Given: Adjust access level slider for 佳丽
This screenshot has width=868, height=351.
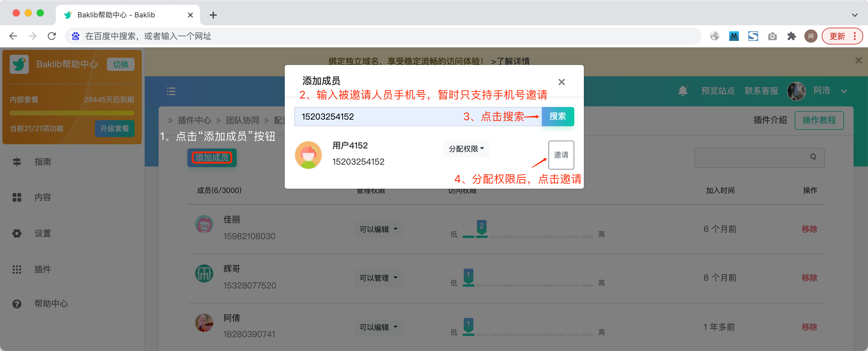Looking at the screenshot, I should pos(527,237).
